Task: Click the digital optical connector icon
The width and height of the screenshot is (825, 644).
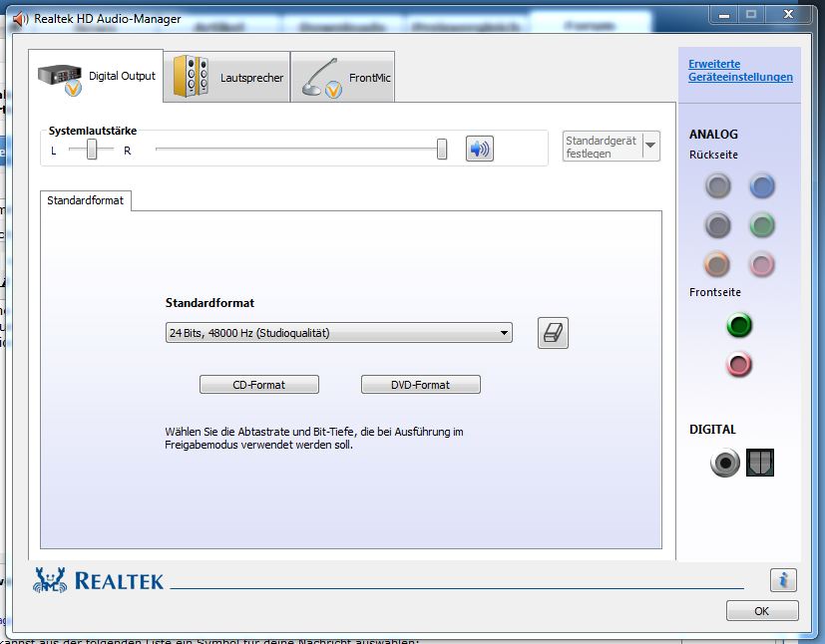Action: [760, 463]
